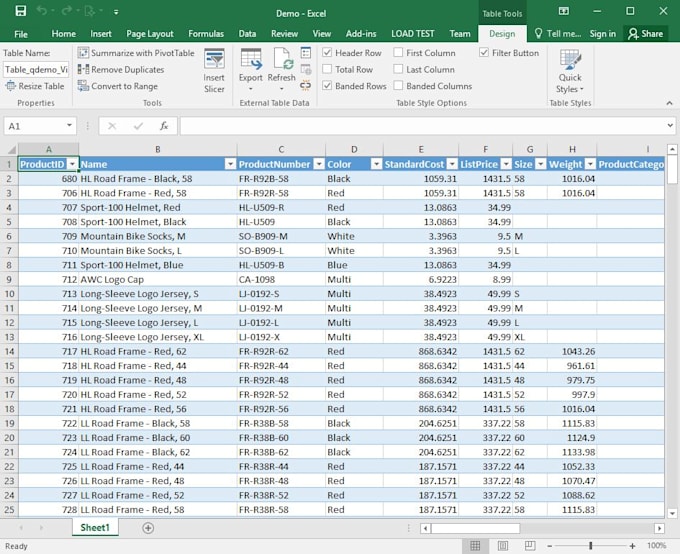Click the Undo arrow icon
680x554 pixels.
tap(42, 11)
